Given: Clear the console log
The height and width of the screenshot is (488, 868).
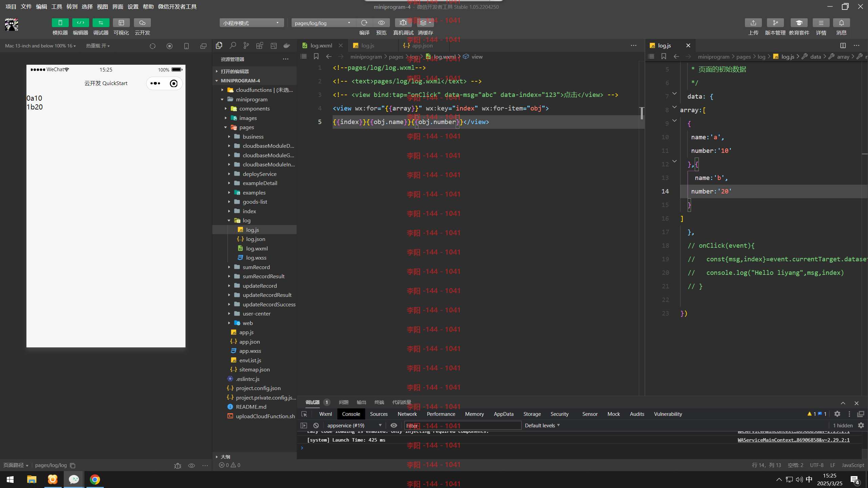Looking at the screenshot, I should (x=316, y=425).
